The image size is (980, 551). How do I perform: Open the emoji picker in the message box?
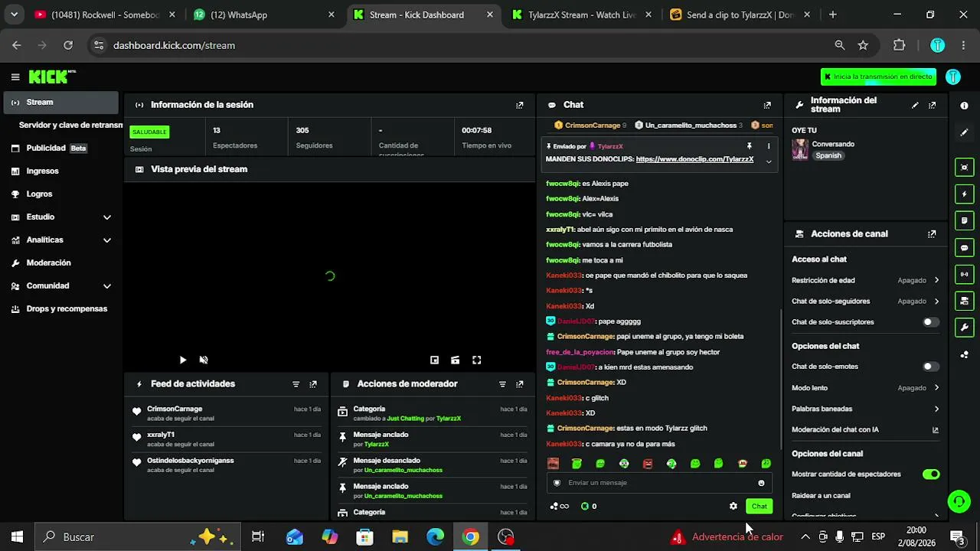coord(761,483)
